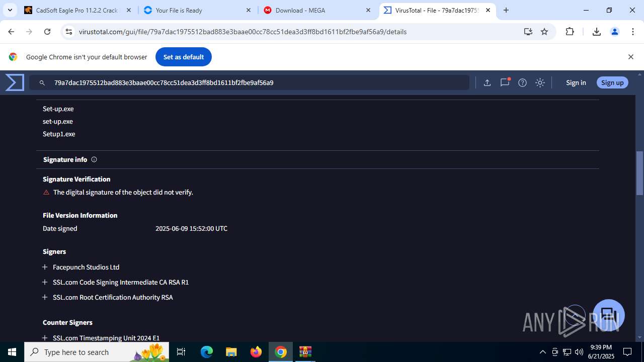Open the VirusTotal notifications comment icon
This screenshot has height=362, width=644.
pyautogui.click(x=505, y=82)
